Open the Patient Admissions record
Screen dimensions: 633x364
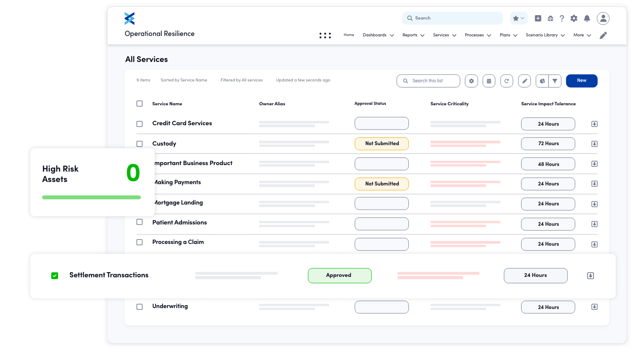[179, 222]
